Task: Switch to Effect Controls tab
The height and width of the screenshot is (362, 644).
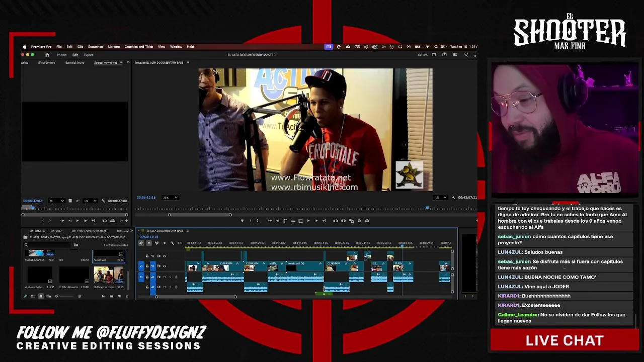Action: (x=47, y=63)
